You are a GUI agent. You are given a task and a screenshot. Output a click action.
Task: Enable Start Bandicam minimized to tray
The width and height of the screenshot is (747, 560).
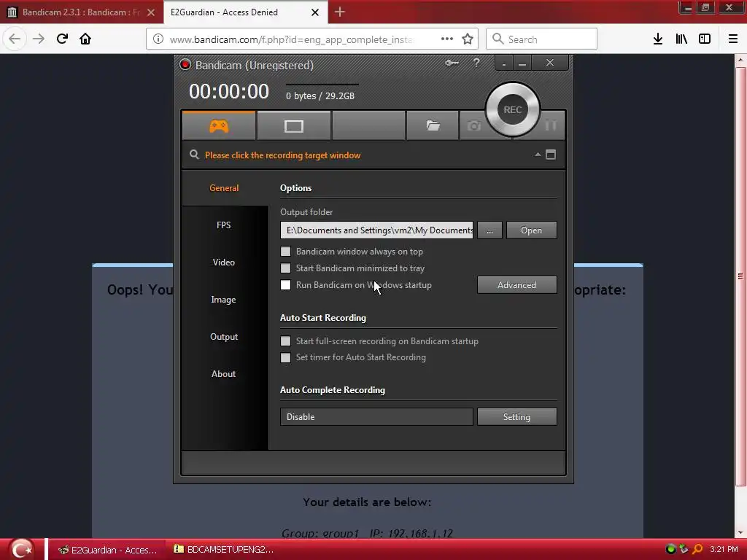click(285, 268)
